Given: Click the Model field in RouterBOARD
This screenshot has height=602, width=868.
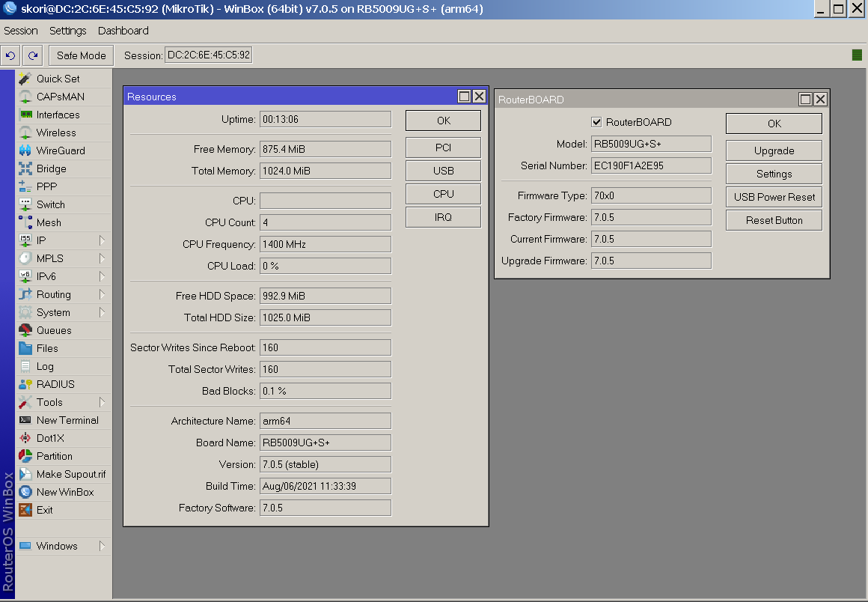Looking at the screenshot, I should click(651, 144).
